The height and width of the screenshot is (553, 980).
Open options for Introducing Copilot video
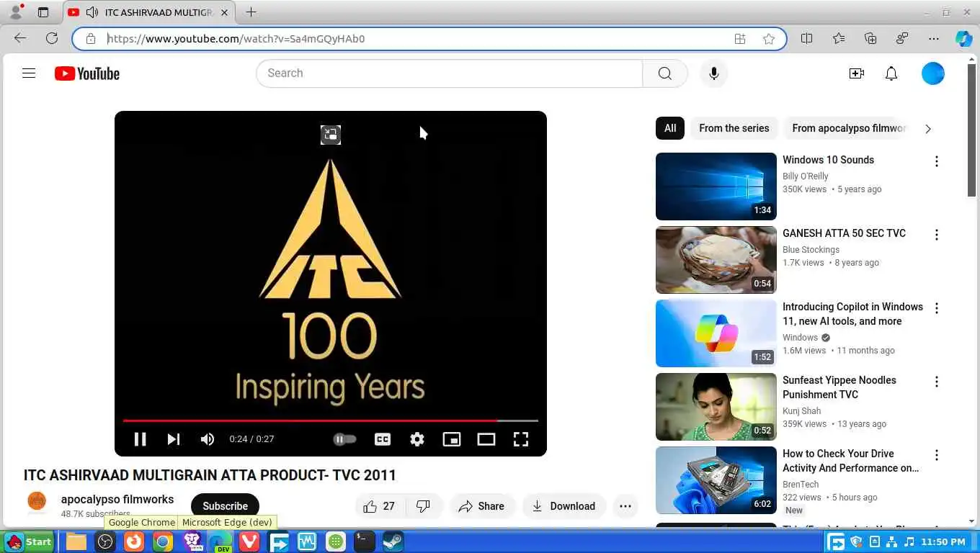coord(937,308)
